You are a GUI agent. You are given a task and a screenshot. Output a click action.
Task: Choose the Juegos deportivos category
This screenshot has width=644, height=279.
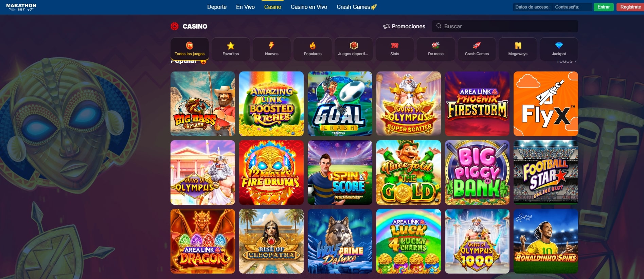point(353,49)
